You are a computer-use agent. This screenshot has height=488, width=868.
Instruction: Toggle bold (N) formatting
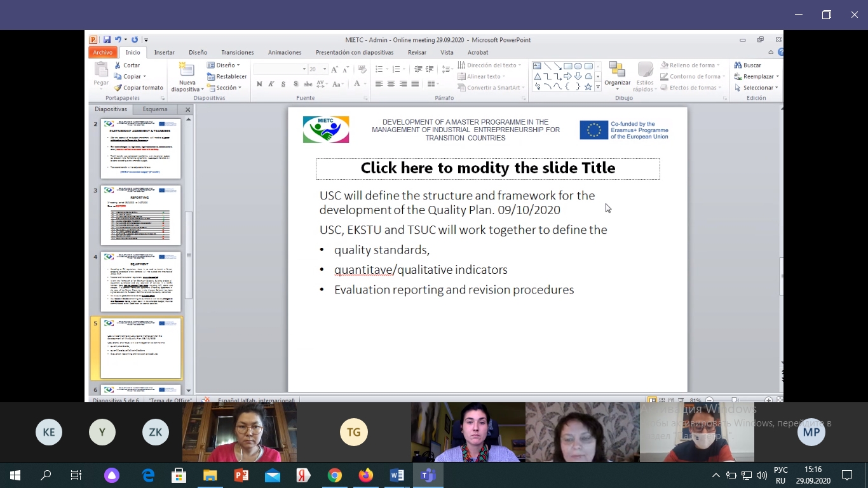tap(259, 84)
